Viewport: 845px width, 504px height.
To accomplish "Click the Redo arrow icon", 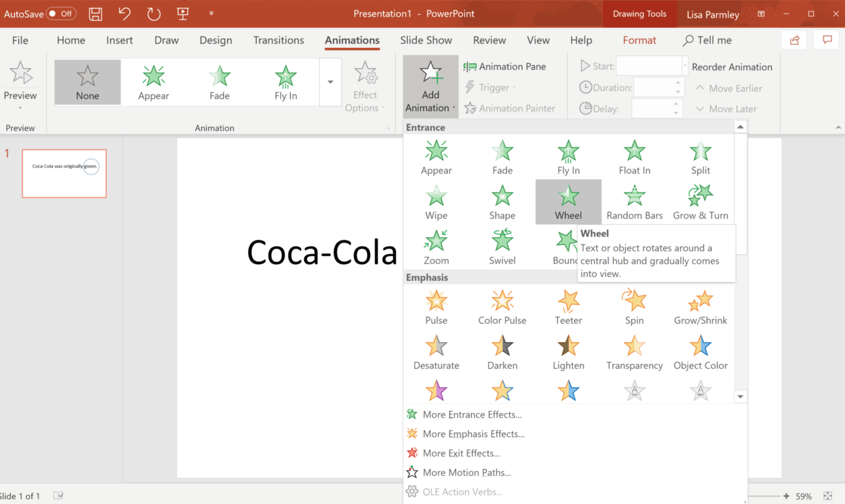I will point(153,14).
